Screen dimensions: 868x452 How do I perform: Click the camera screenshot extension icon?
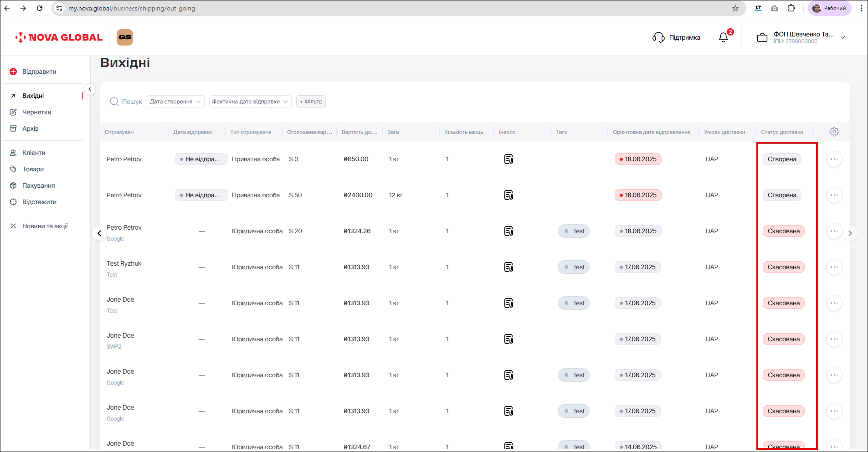click(x=775, y=8)
